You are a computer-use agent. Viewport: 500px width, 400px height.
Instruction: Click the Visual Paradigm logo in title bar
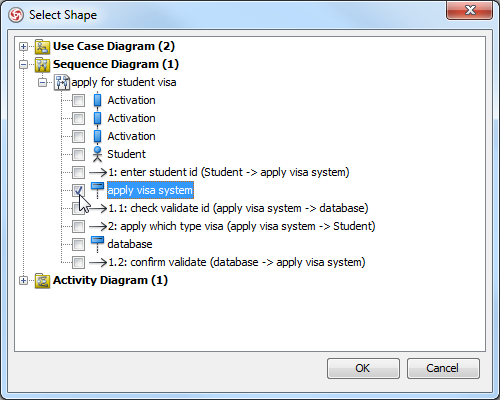point(16,15)
